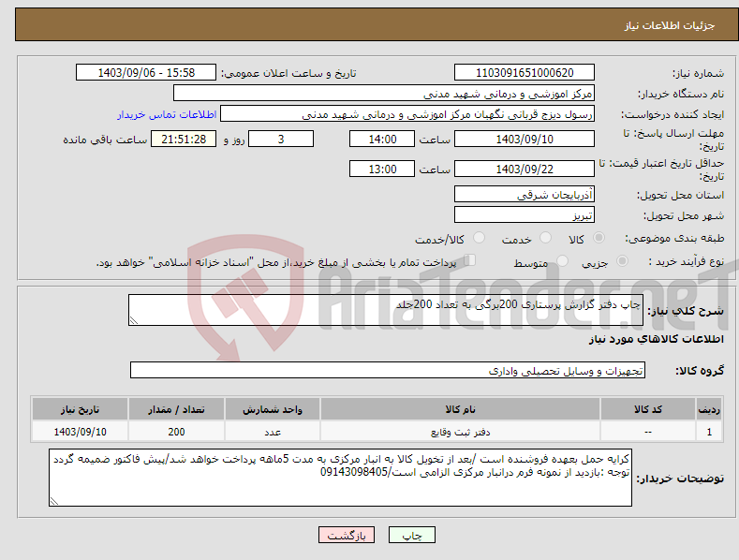Click the نام کالا column header
The height and width of the screenshot is (560, 739).
point(460,409)
